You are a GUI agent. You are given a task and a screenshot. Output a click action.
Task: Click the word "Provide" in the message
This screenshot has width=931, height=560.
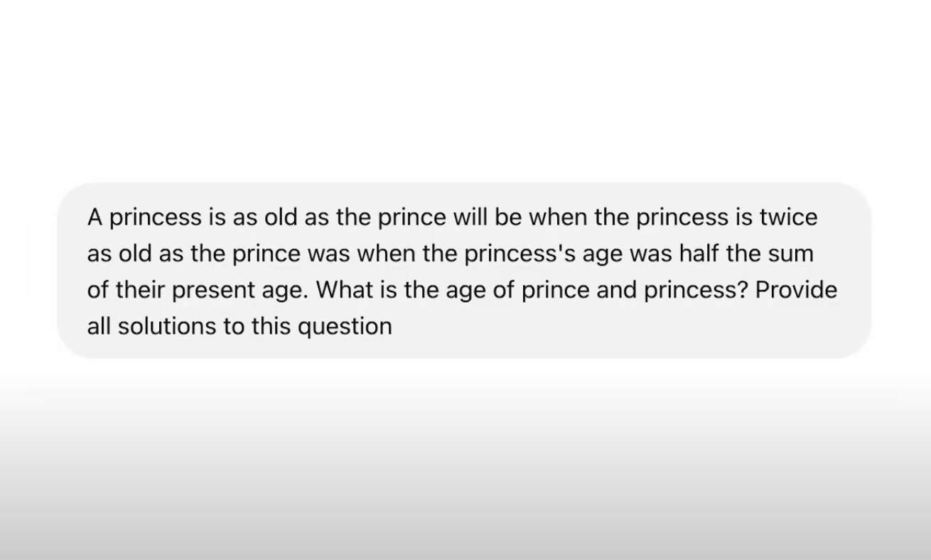click(796, 290)
